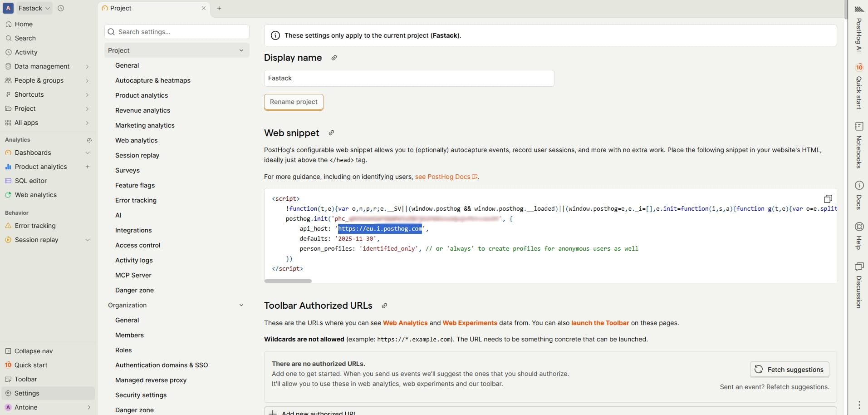
Task: Open Revenue analytics settings
Action: [x=143, y=110]
